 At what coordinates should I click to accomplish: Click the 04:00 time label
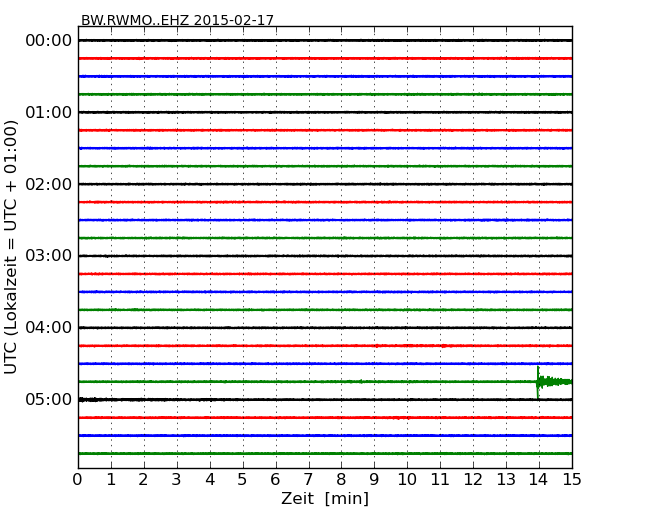(x=49, y=328)
